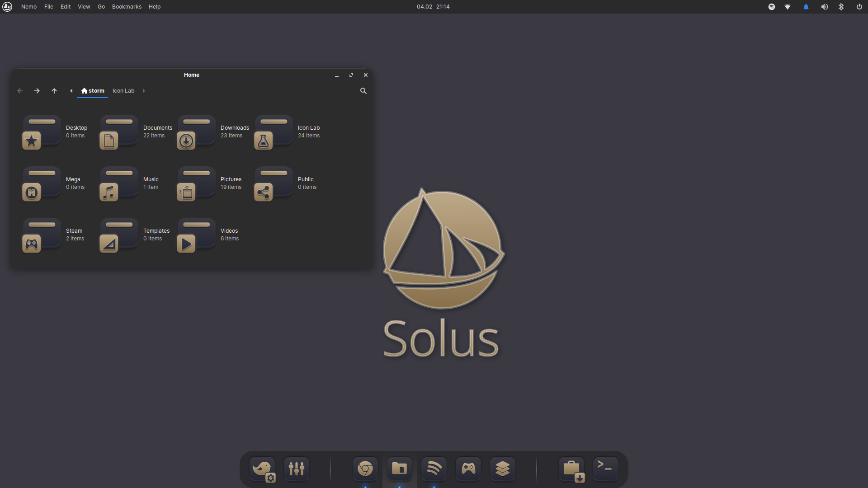Open the bird settings icon in the dock

(x=262, y=469)
